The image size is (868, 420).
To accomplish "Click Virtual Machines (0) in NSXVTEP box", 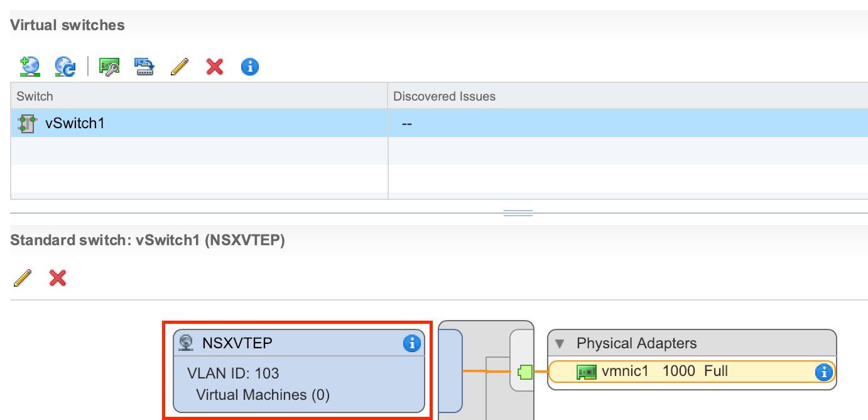I will pos(263,395).
